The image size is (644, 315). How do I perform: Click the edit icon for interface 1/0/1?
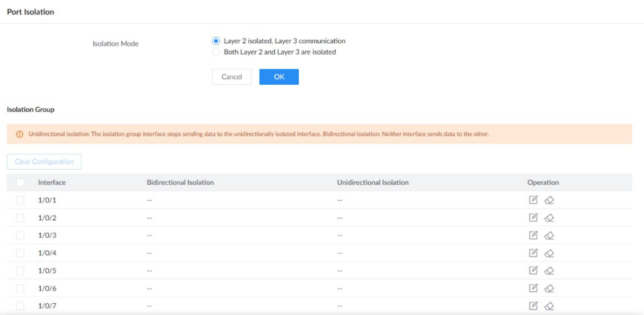coord(533,200)
